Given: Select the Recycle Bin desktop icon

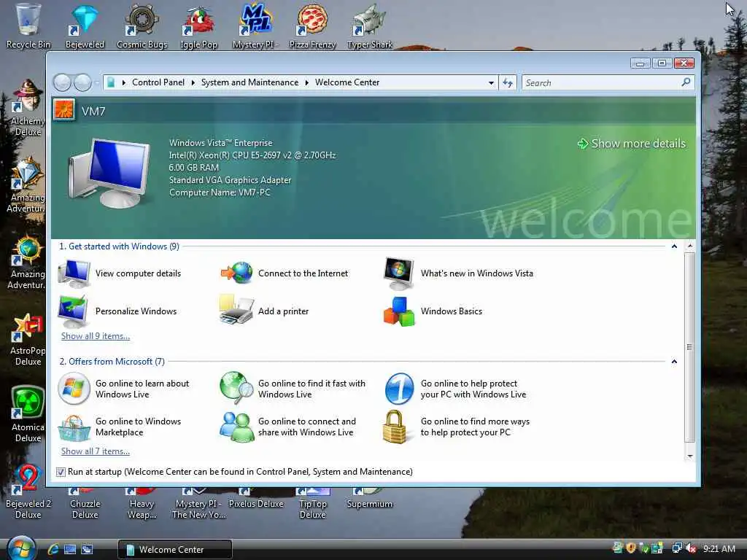Looking at the screenshot, I should point(28,26).
